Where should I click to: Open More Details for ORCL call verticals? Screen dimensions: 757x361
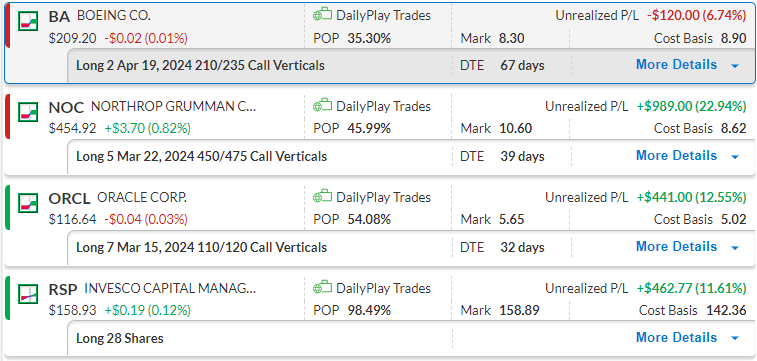click(676, 247)
